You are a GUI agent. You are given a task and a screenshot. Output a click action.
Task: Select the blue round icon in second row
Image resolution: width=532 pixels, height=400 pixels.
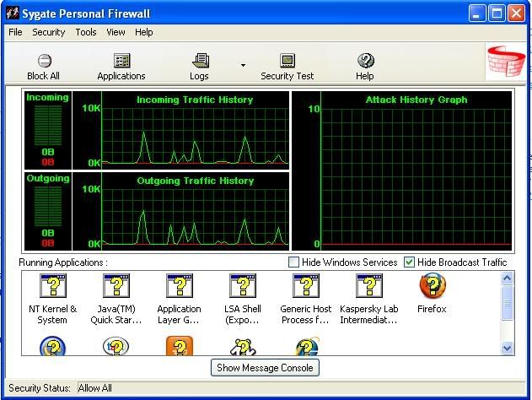[x=52, y=346]
